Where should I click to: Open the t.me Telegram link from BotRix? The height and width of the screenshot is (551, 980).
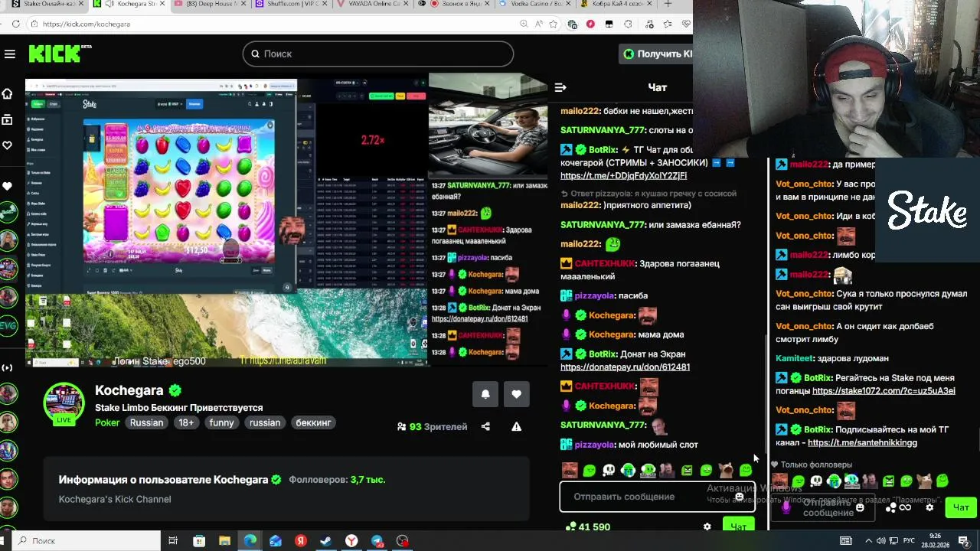(x=623, y=176)
